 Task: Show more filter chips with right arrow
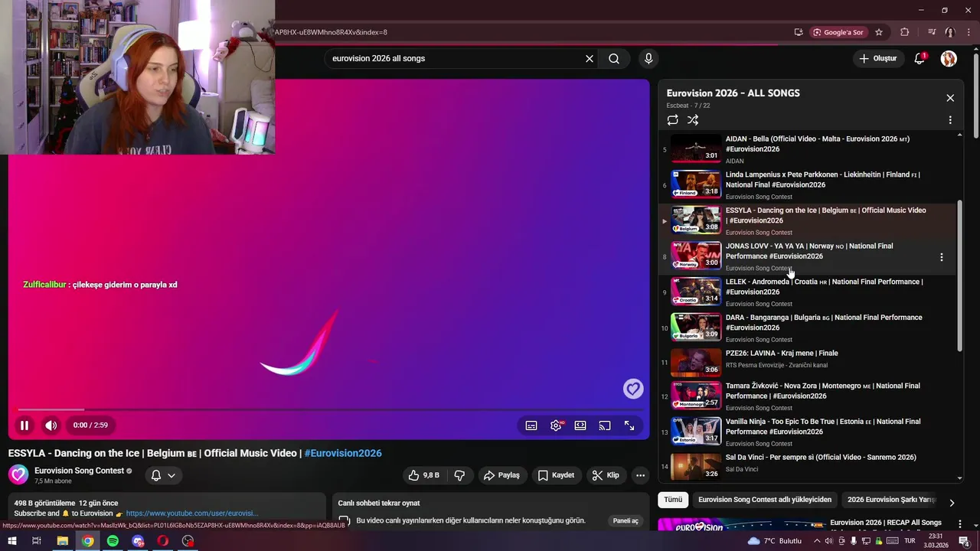click(x=952, y=503)
